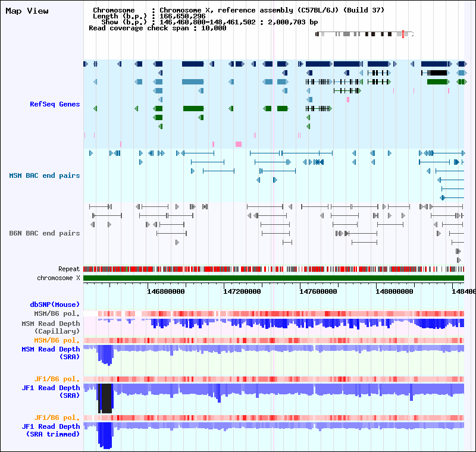
Task: Click the blue dip in MSM Read Depth (SRA)
Action: click(x=105, y=355)
